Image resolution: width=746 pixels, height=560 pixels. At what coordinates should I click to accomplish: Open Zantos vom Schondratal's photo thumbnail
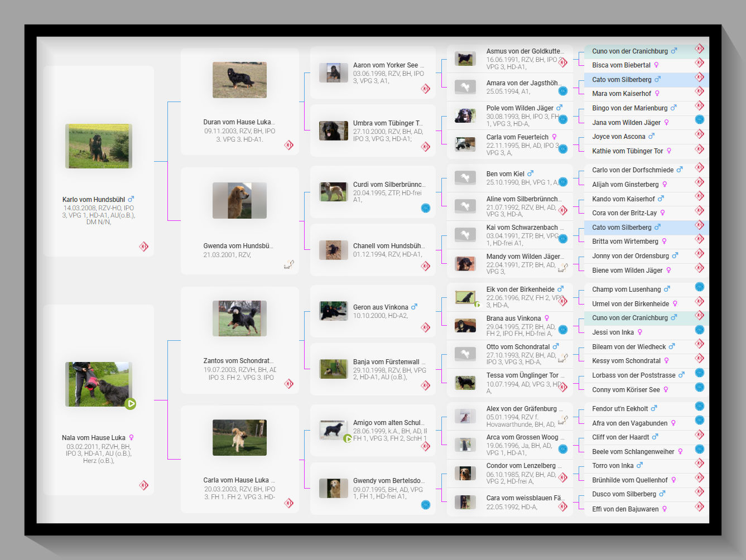[x=239, y=318]
